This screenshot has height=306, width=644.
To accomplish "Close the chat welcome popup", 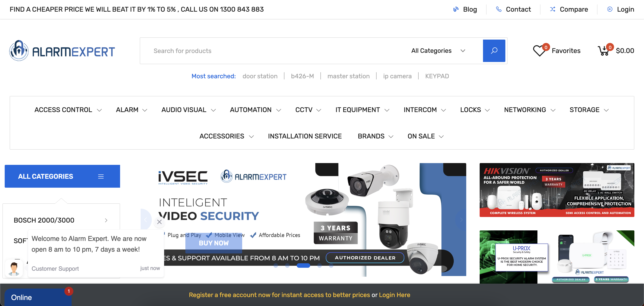I will 159,222.
